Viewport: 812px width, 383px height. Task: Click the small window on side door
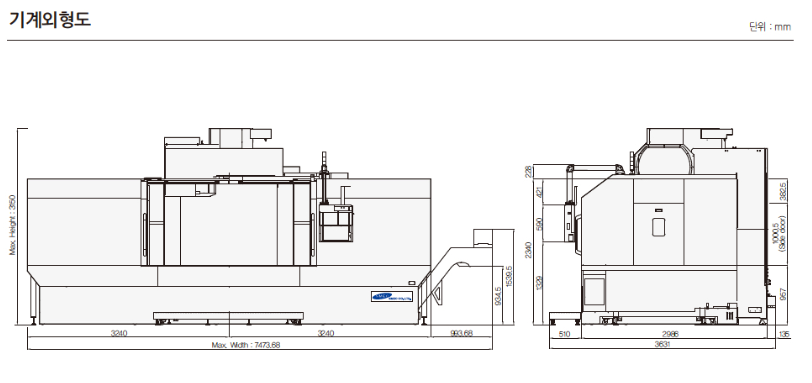[x=658, y=227]
